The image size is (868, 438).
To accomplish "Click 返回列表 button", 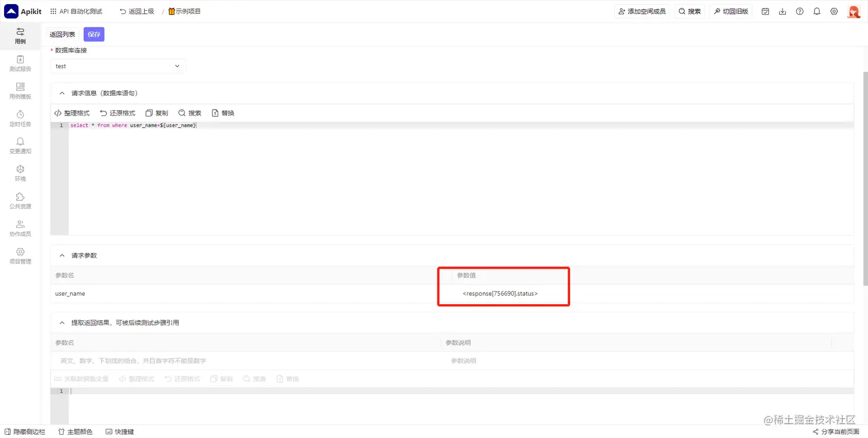I will (63, 34).
